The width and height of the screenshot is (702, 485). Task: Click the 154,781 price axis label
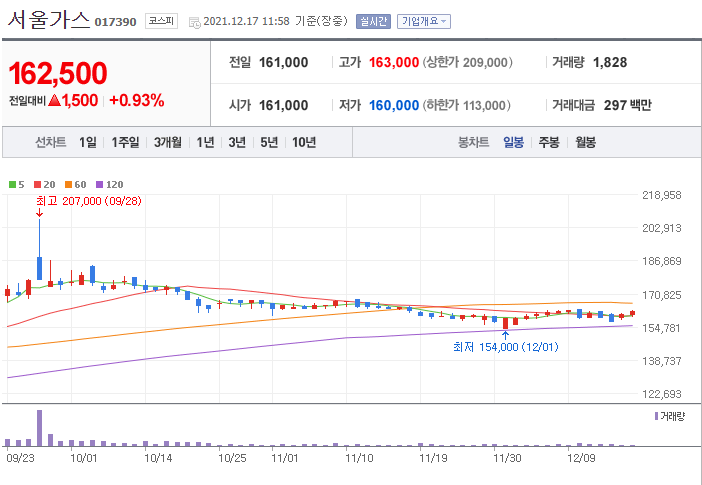click(662, 328)
